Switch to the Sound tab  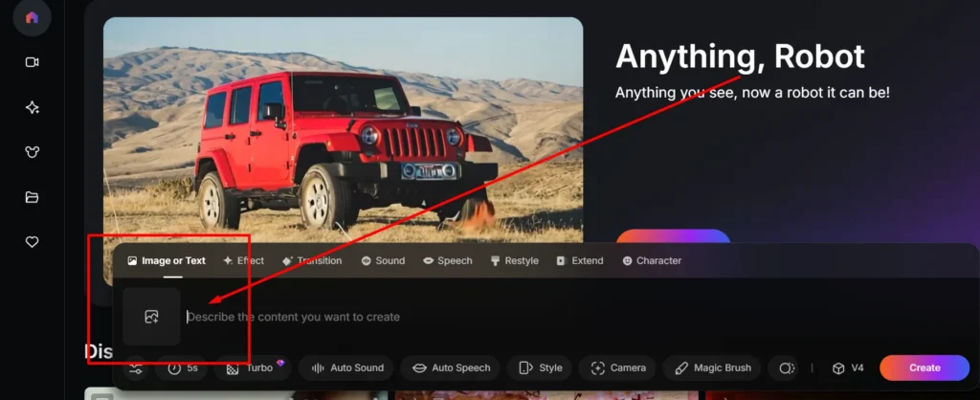tap(383, 260)
